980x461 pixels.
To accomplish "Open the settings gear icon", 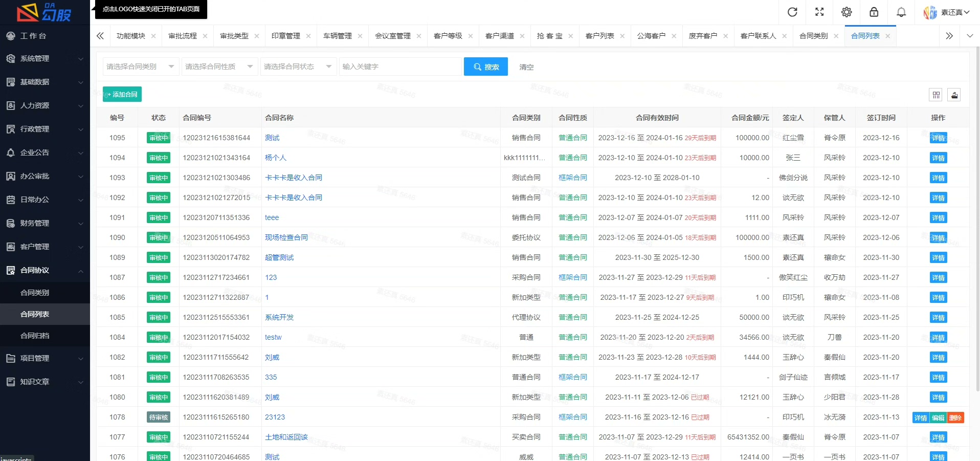I will (847, 12).
